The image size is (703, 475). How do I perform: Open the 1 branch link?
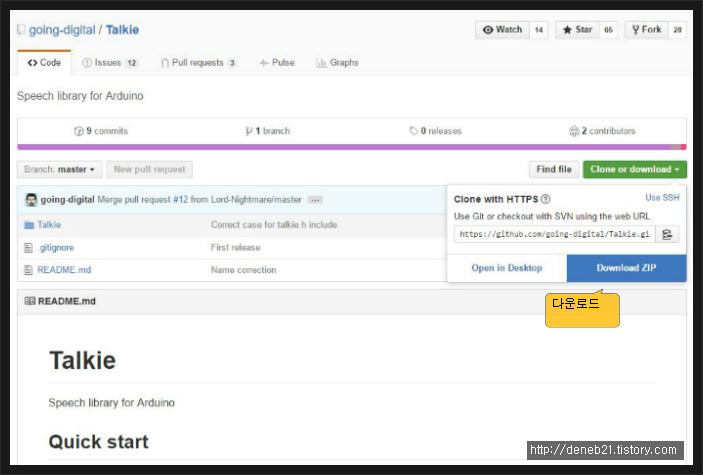point(268,131)
